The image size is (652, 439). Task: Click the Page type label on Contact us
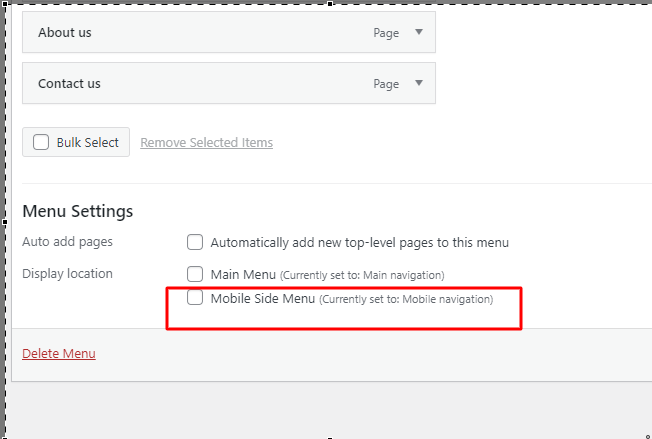[386, 84]
